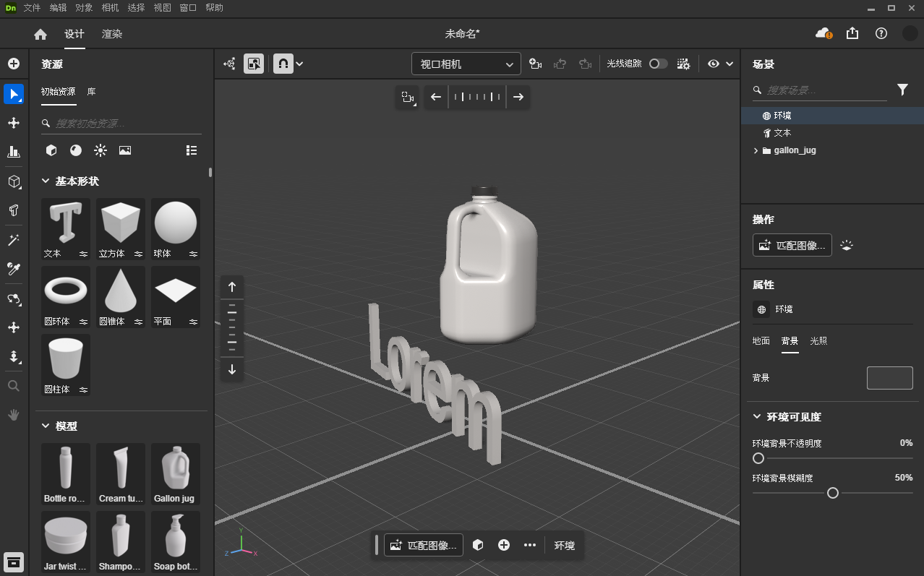This screenshot has width=924, height=576.
Task: Toggle viewport visibility eye icon
Action: pyautogui.click(x=714, y=64)
